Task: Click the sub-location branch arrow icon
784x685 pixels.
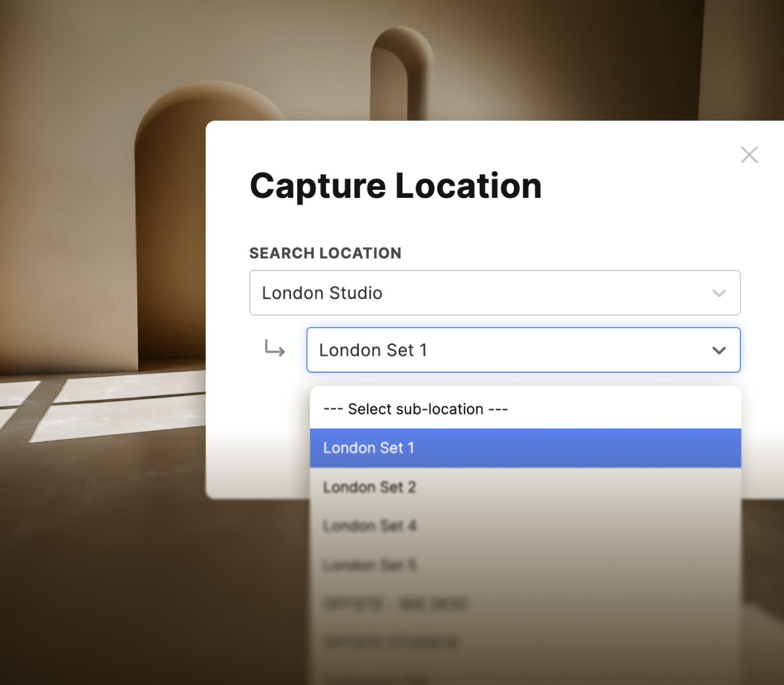Action: [x=274, y=349]
